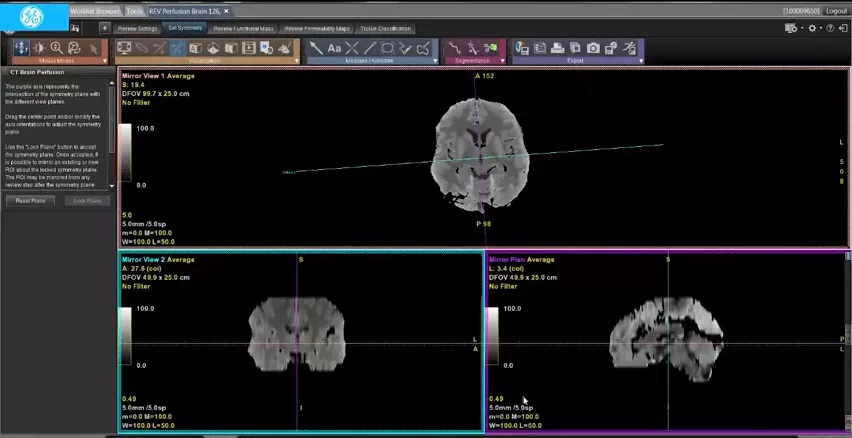
Task: Click the Lock Plane button
Action: [x=87, y=201]
